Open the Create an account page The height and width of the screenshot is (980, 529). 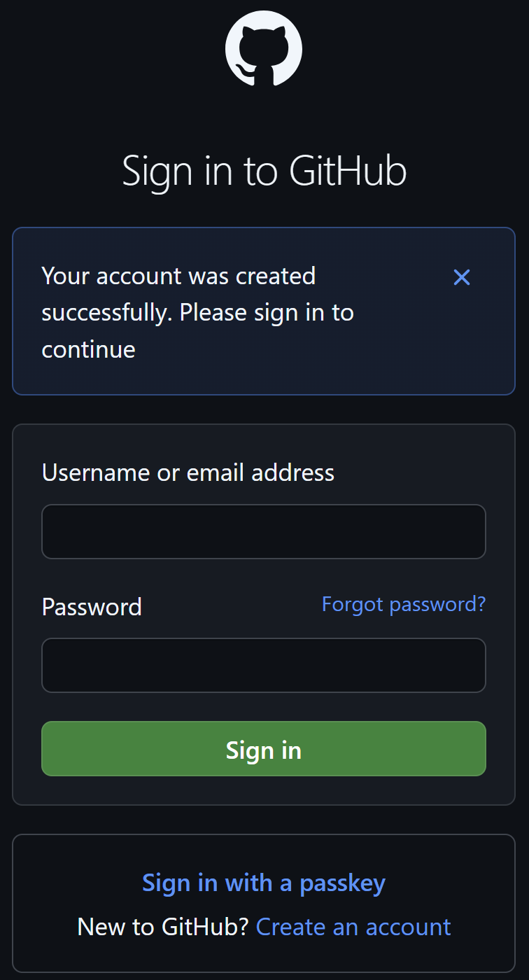[353, 926]
